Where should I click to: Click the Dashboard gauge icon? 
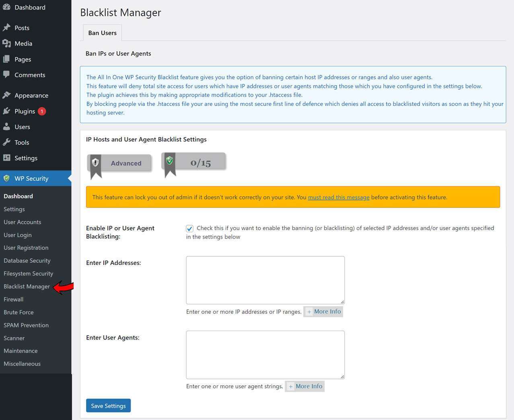tap(6, 7)
